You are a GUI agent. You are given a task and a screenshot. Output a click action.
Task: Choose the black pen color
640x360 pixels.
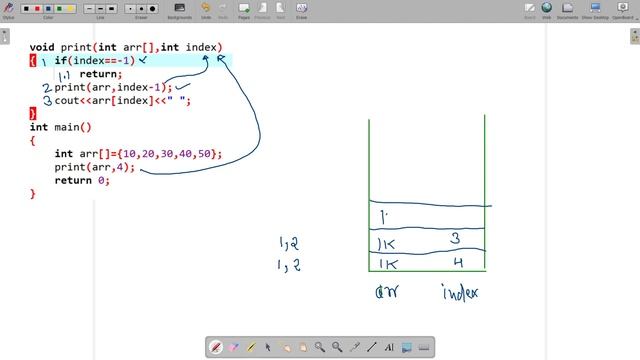(27, 9)
